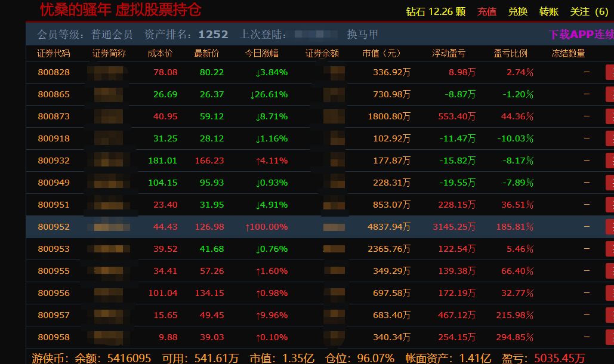Click the 浮动盈亏 column header
614x364 pixels.
(449, 53)
